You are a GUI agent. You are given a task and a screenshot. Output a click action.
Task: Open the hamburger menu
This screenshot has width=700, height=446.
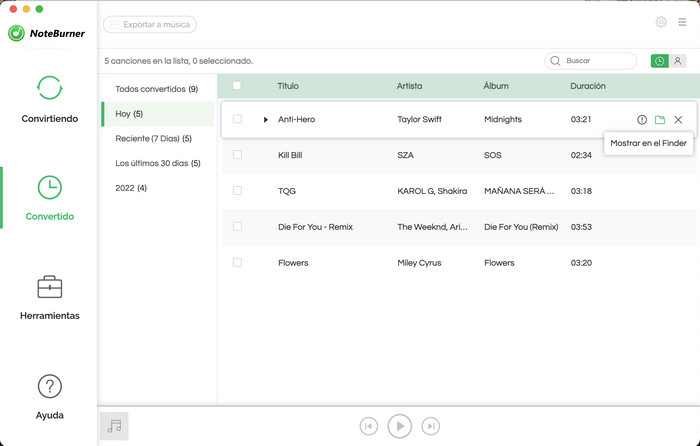pyautogui.click(x=682, y=22)
